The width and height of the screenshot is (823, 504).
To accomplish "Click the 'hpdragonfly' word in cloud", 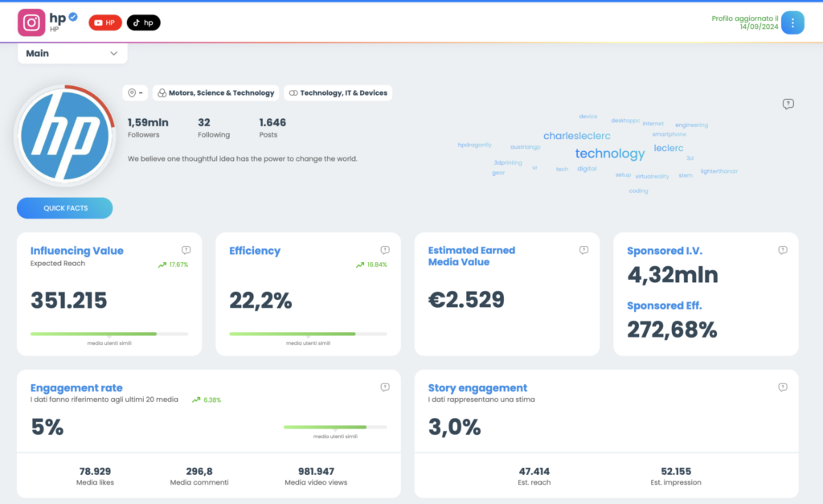I will [x=474, y=145].
